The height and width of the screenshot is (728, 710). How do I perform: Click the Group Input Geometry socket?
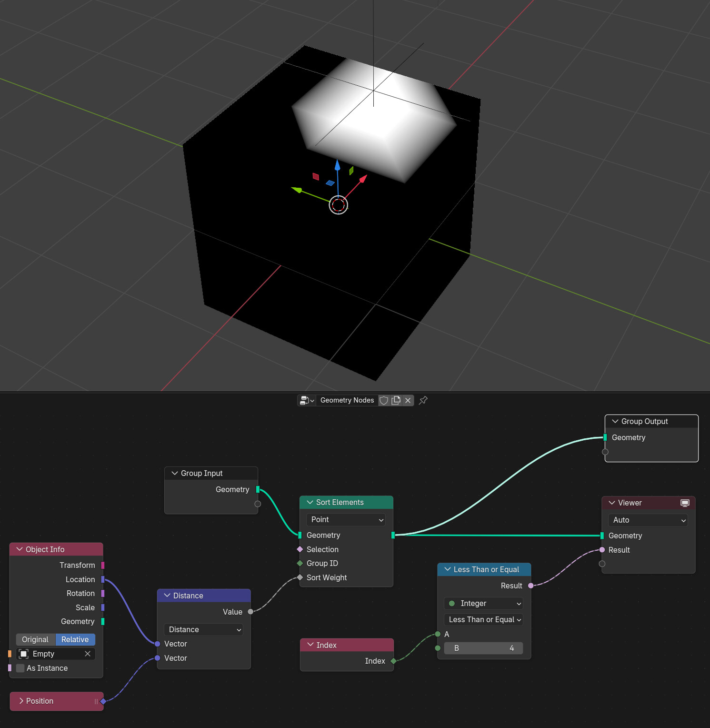(258, 489)
